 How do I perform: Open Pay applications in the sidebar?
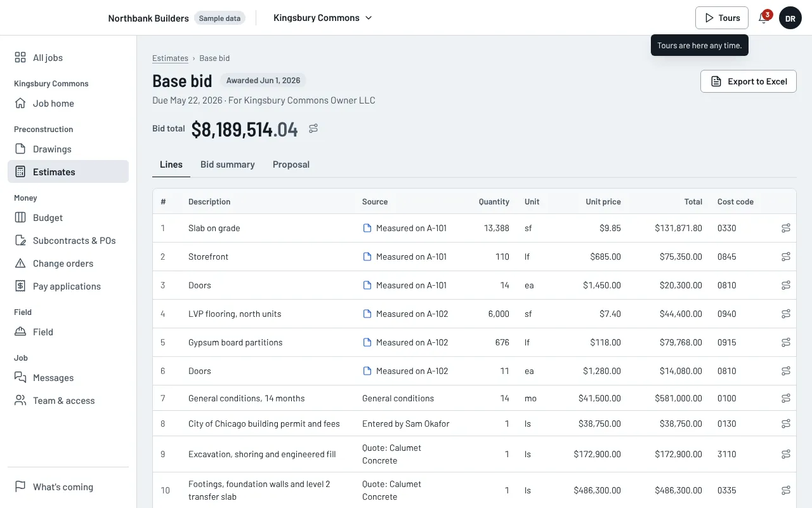coord(68,286)
